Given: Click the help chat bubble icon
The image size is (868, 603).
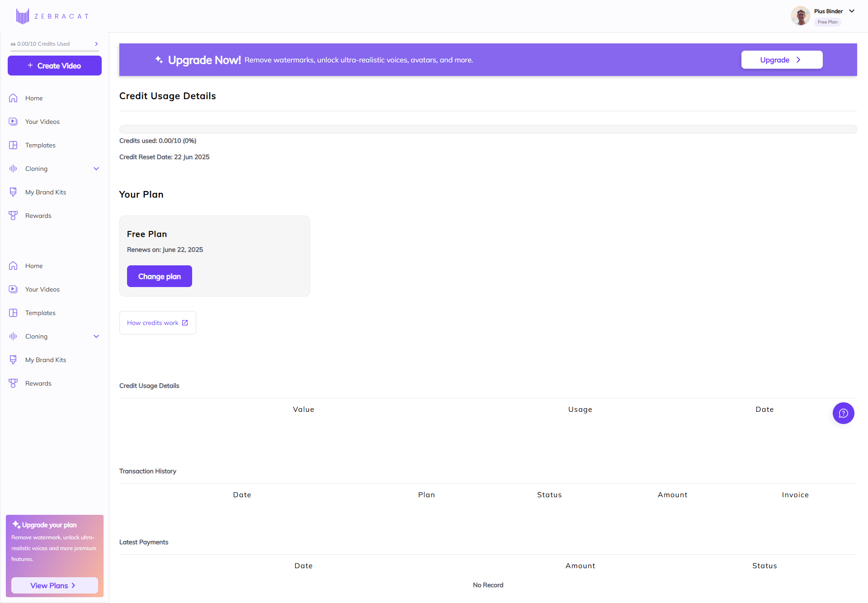Looking at the screenshot, I should point(843,413).
